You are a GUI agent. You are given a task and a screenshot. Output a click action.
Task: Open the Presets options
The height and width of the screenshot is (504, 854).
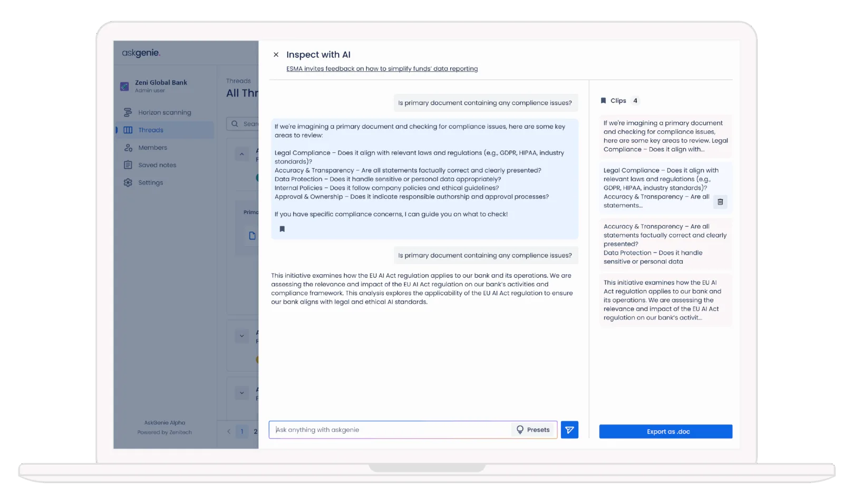click(x=533, y=430)
